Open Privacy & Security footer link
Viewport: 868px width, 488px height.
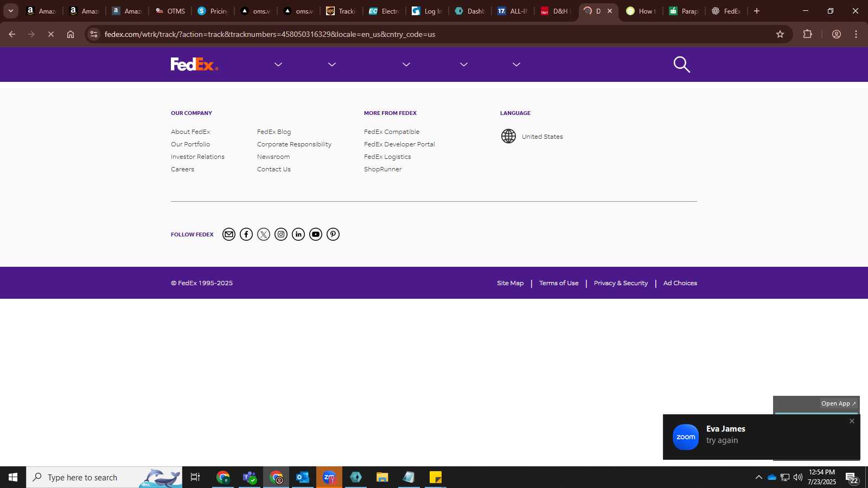tap(621, 283)
